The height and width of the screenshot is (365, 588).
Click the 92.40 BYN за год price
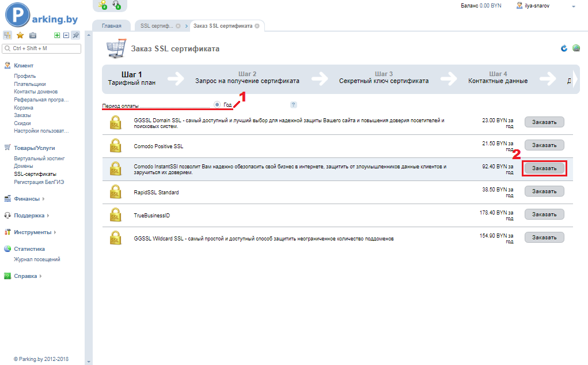[497, 170]
